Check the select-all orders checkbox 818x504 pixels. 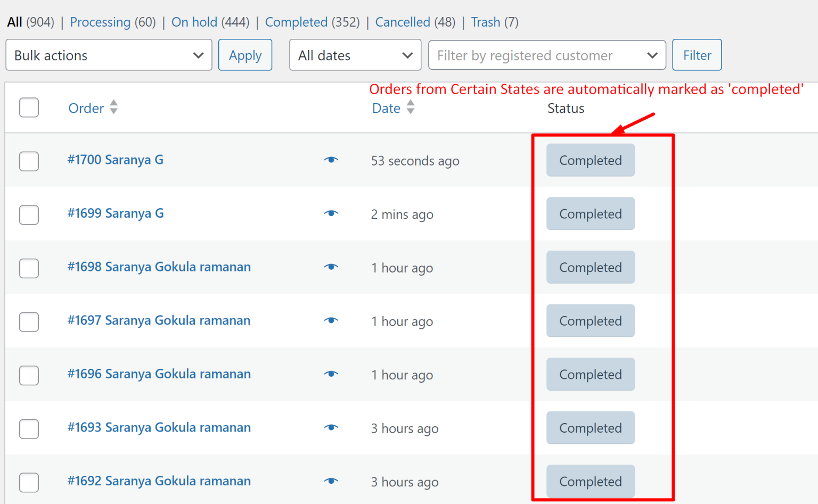(x=29, y=108)
